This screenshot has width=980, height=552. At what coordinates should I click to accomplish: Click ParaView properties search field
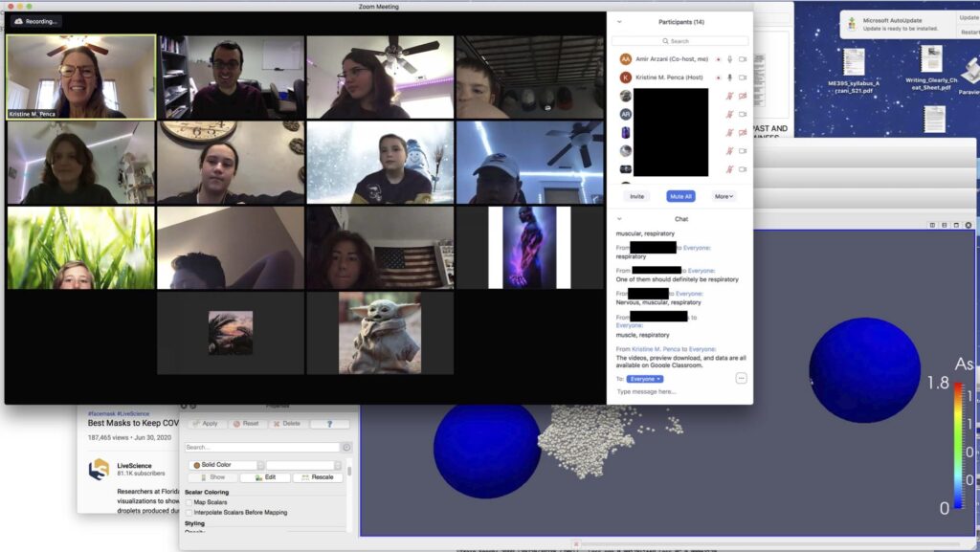pyautogui.click(x=262, y=447)
